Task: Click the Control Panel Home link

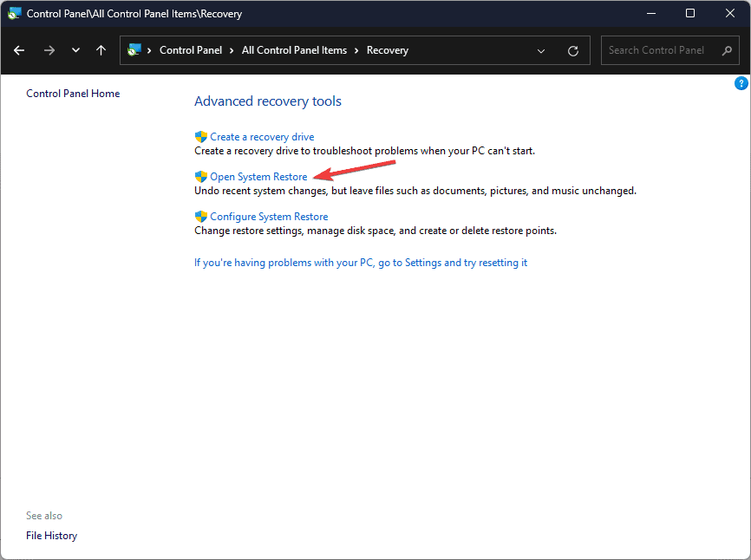Action: coord(72,93)
